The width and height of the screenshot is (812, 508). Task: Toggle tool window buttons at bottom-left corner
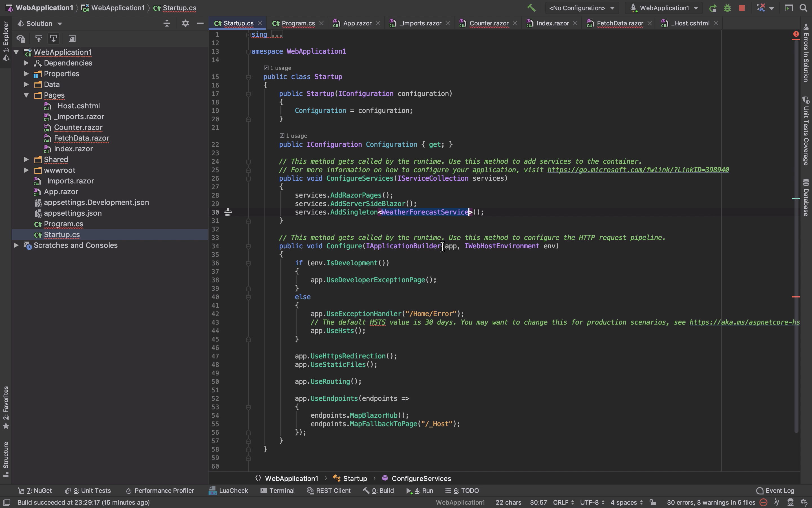pos(6,502)
